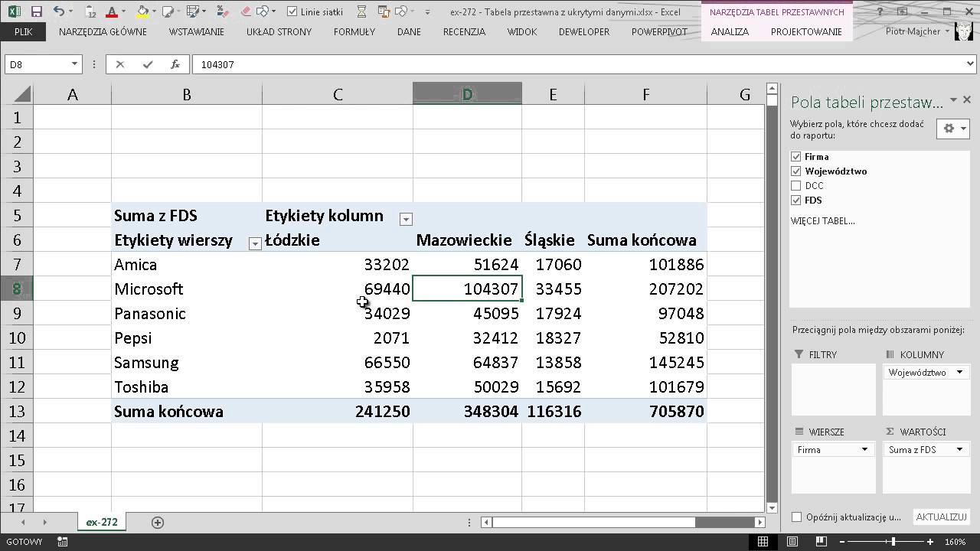Open the Województwo field dropdown in KOLUMNY

[959, 373]
